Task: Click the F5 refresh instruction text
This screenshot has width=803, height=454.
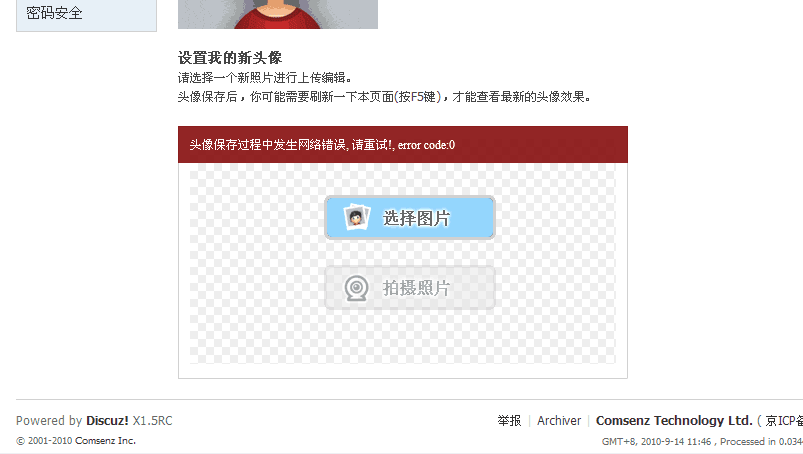Action: click(x=384, y=97)
